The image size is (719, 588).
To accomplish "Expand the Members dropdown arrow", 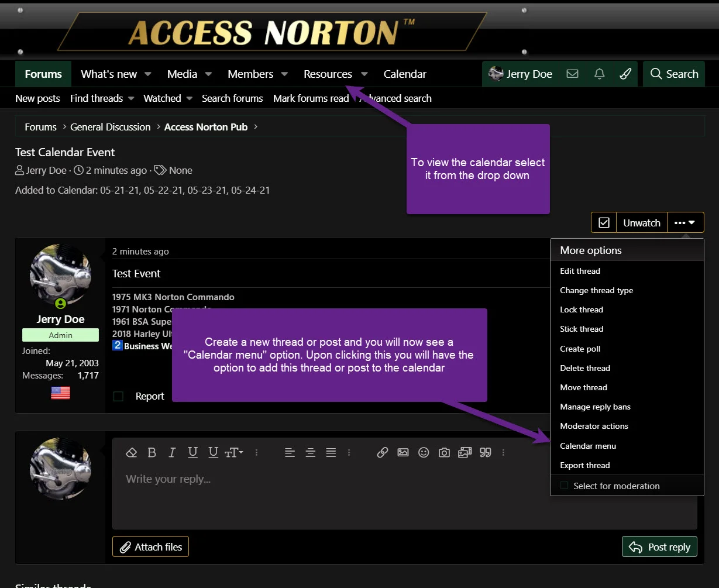I will 284,74.
